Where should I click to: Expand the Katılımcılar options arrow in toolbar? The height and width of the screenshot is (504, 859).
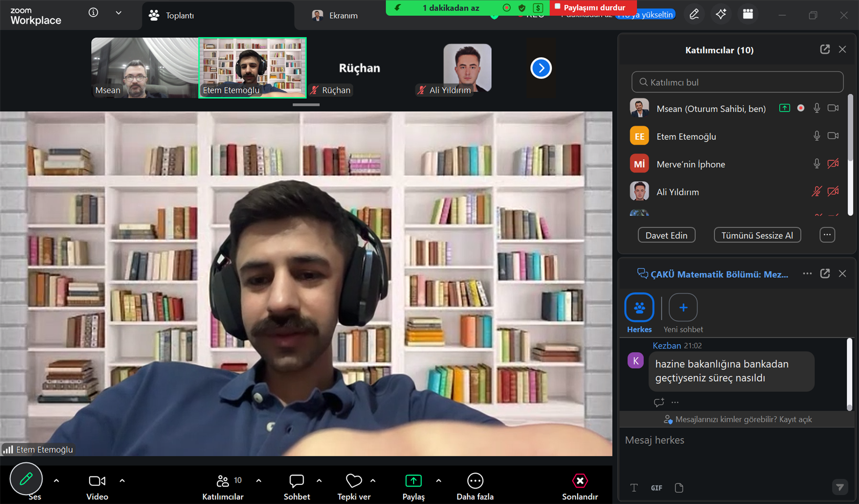259,480
